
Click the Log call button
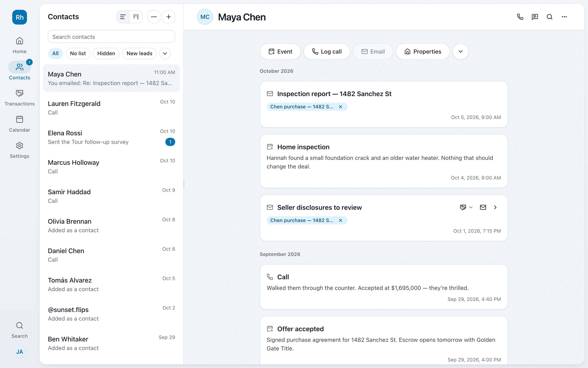point(327,52)
